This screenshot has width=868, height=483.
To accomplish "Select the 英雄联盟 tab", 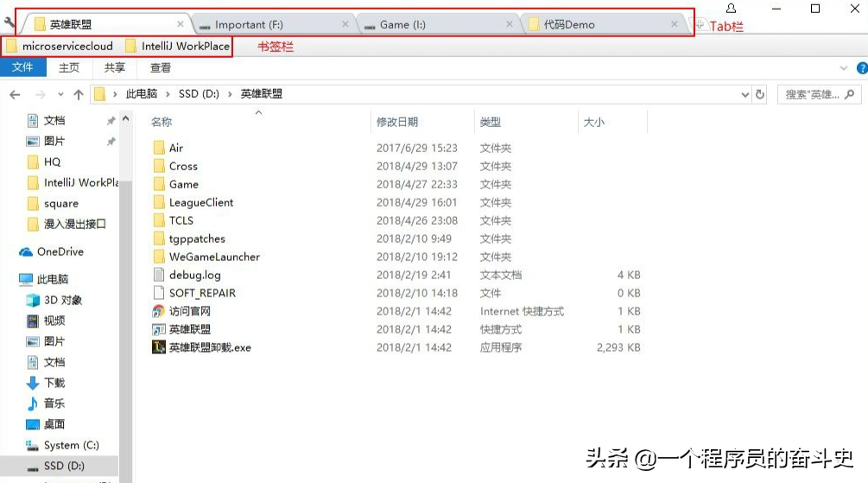I will 107,24.
